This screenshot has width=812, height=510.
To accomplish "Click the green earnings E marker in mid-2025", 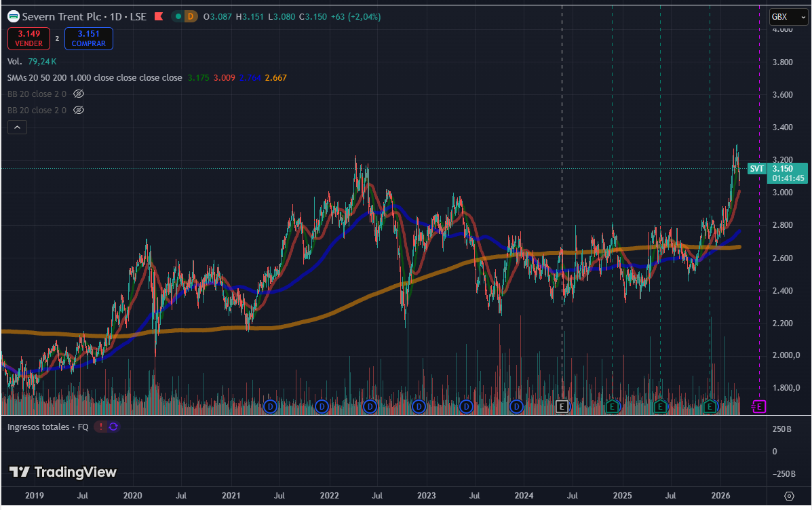I will [660, 407].
